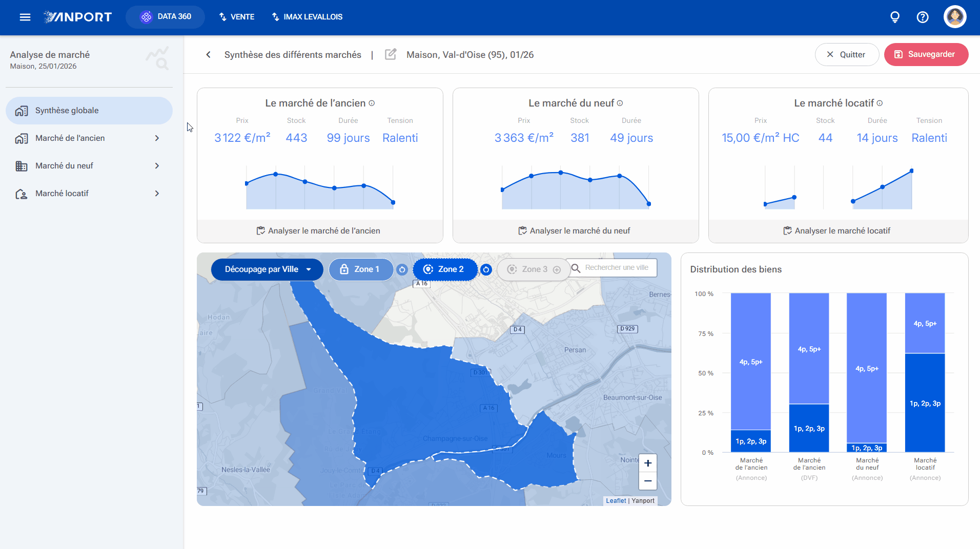Click Analyser le marché du neuf

pyautogui.click(x=575, y=231)
